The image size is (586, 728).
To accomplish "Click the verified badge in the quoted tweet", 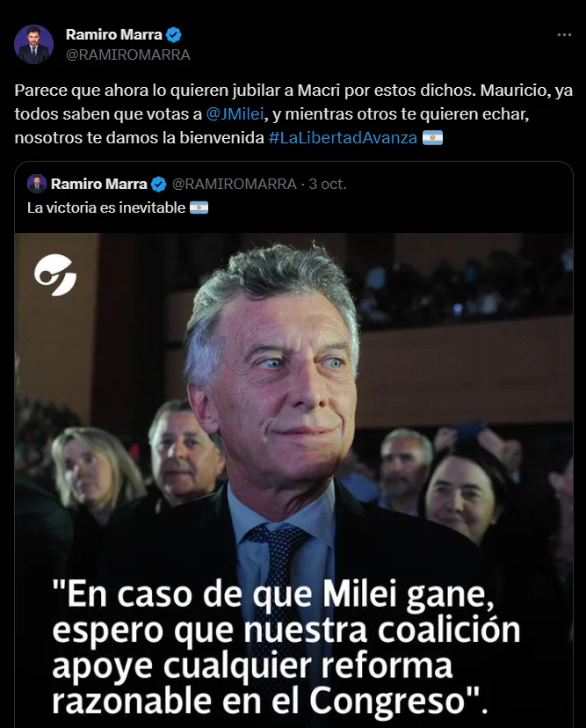I will pos(159,185).
